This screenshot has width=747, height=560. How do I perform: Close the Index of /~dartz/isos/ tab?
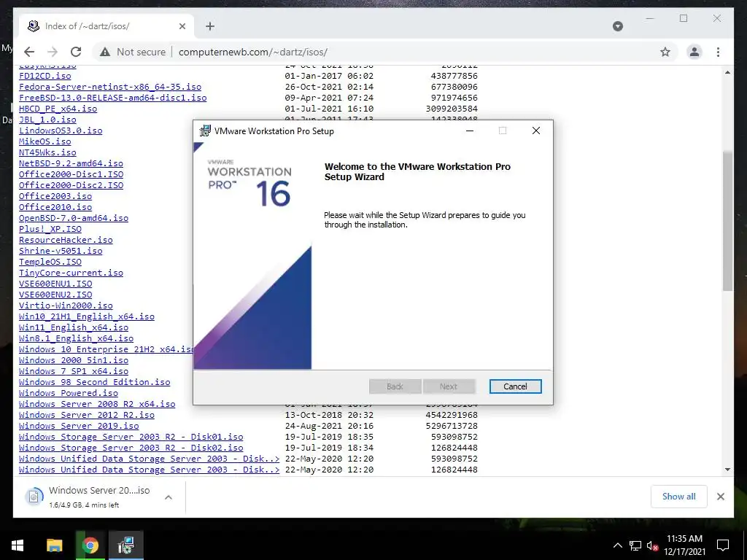click(182, 26)
